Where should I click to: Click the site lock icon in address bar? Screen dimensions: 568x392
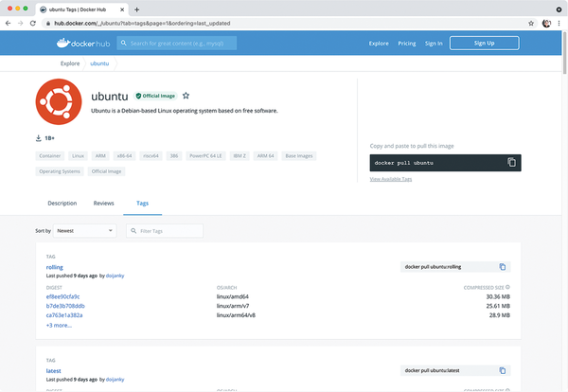click(x=48, y=23)
